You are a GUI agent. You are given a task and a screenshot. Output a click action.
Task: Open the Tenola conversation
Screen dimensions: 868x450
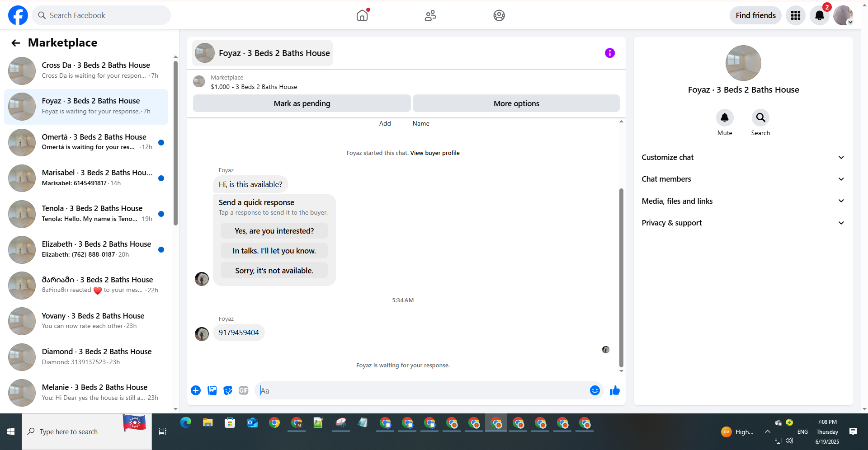point(86,213)
